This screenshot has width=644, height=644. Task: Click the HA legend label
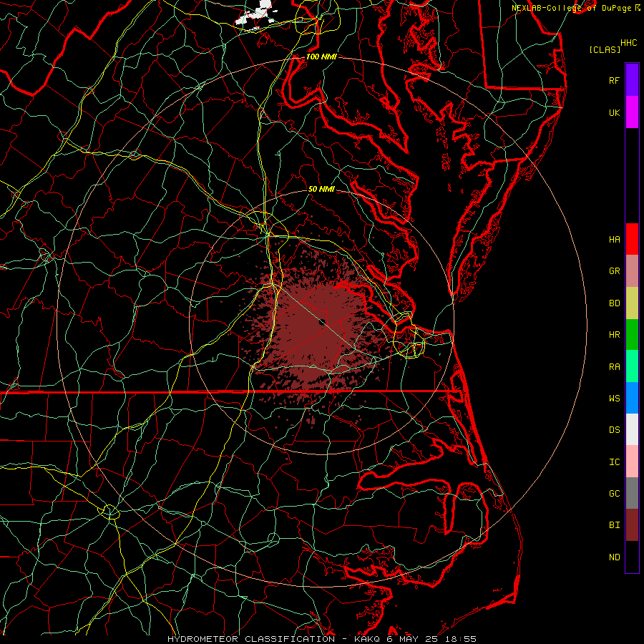click(x=614, y=239)
